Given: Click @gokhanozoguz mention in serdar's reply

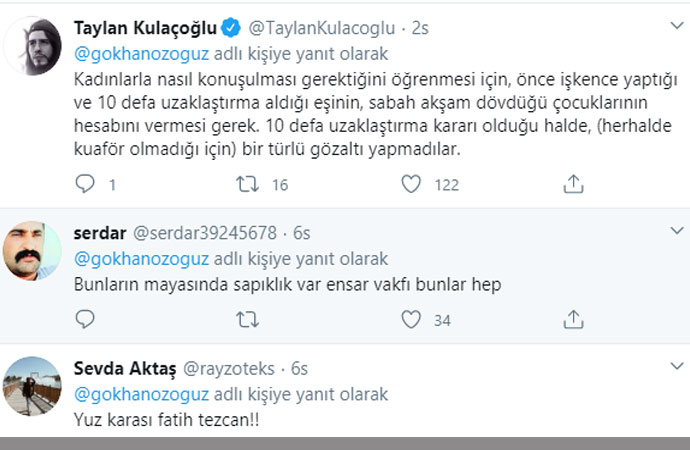Looking at the screenshot, I should (x=141, y=257).
